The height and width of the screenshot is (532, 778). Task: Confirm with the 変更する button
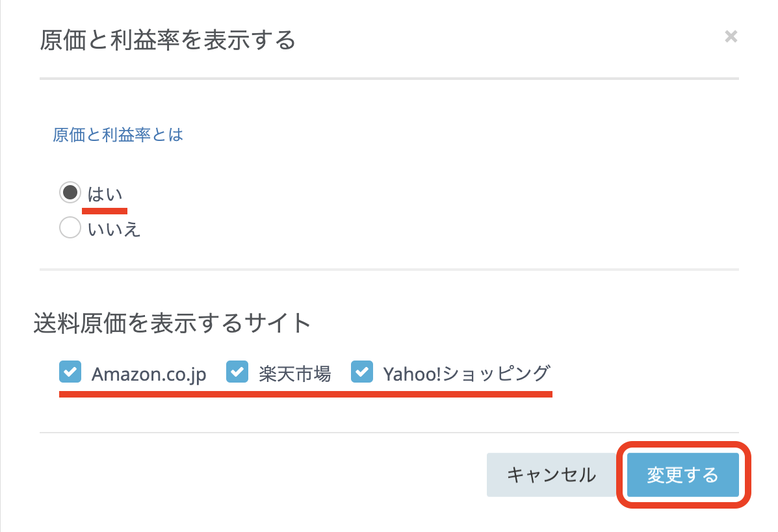(x=682, y=475)
